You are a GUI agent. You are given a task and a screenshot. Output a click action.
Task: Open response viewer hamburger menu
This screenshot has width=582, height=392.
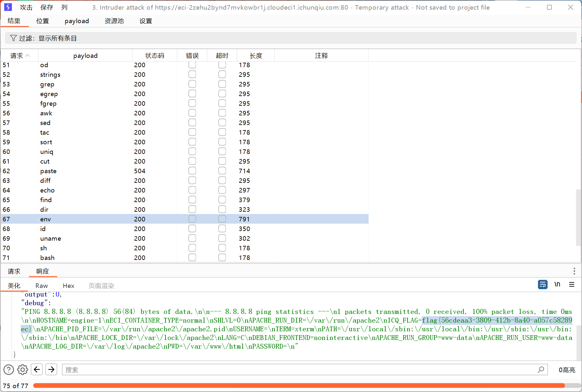click(x=572, y=284)
